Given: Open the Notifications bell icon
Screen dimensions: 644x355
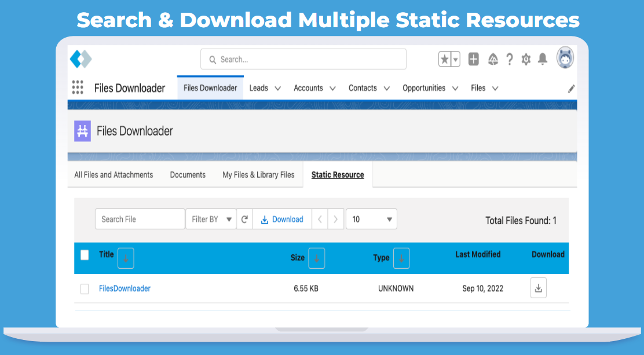Looking at the screenshot, I should click(543, 59).
